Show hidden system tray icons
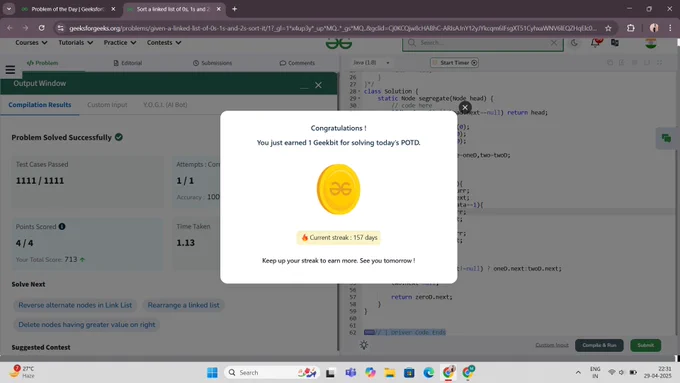This screenshot has width=680, height=383. 578,373
